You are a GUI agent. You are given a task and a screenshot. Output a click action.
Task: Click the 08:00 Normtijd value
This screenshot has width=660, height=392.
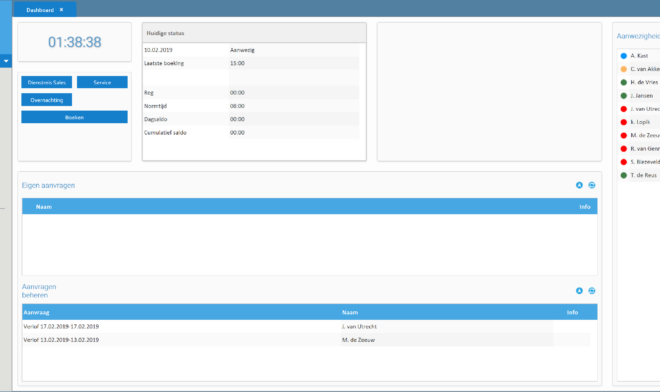(237, 106)
